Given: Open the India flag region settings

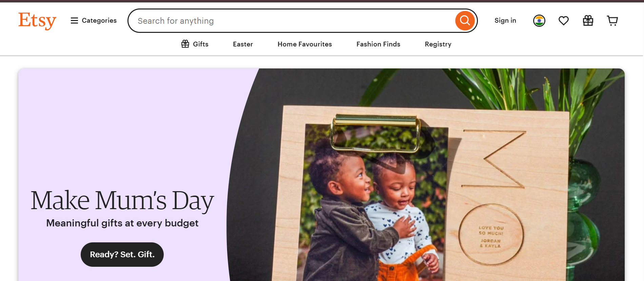Looking at the screenshot, I should pyautogui.click(x=539, y=21).
